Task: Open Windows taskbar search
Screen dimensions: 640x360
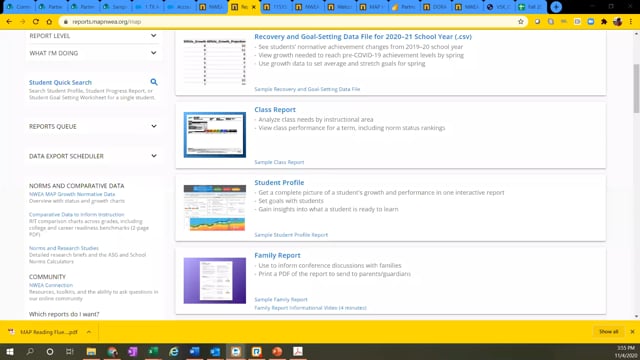Action: point(30,351)
